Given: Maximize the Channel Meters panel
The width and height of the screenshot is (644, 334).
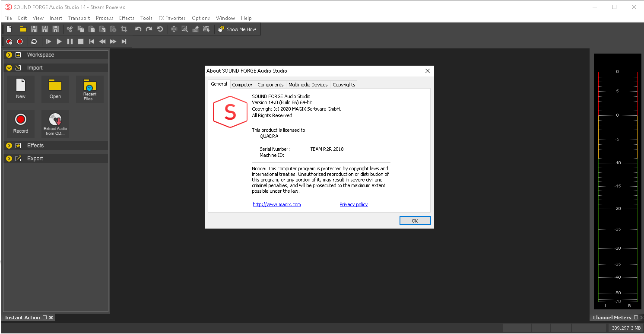Looking at the screenshot, I should pos(635,318).
